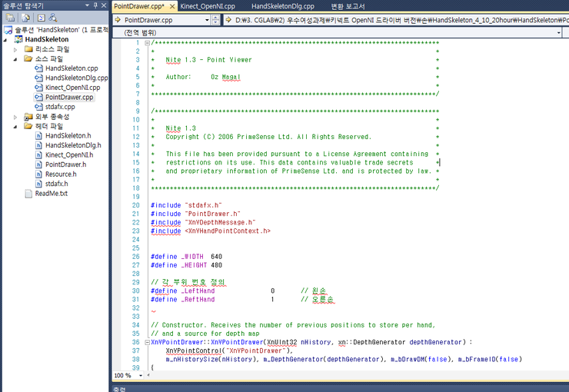Click the file path navigation field
Screen dimensions: 569x392
pyautogui.click(x=396, y=20)
